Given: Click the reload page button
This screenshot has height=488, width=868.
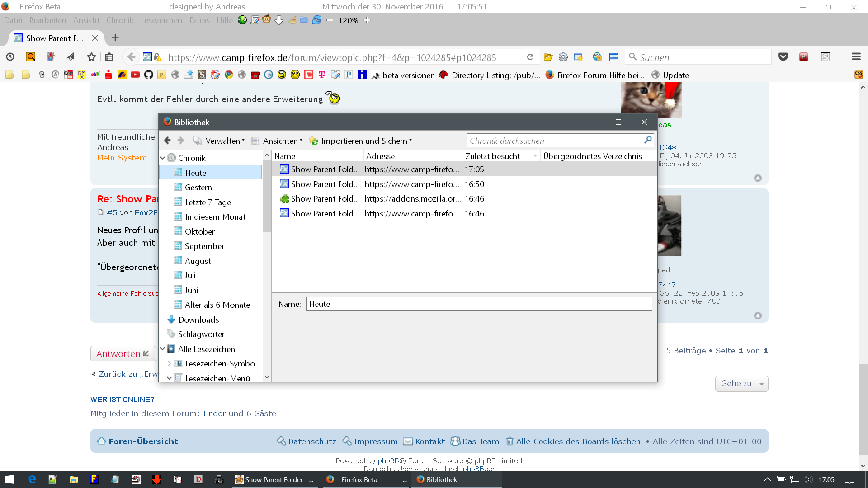Looking at the screenshot, I should [x=530, y=57].
